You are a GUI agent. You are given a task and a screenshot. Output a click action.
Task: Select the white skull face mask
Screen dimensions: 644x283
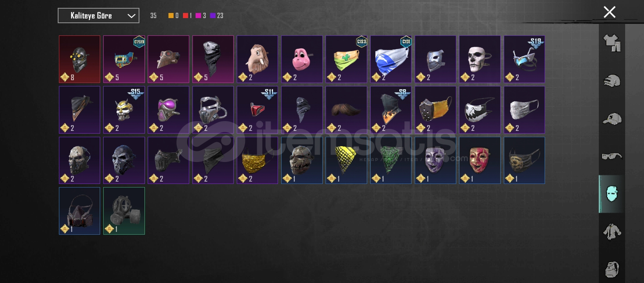[x=479, y=59]
